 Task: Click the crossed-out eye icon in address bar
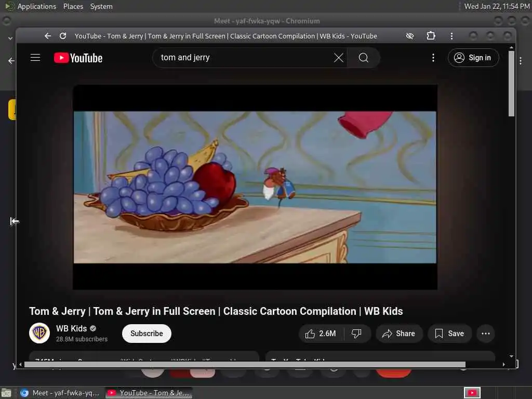410,36
